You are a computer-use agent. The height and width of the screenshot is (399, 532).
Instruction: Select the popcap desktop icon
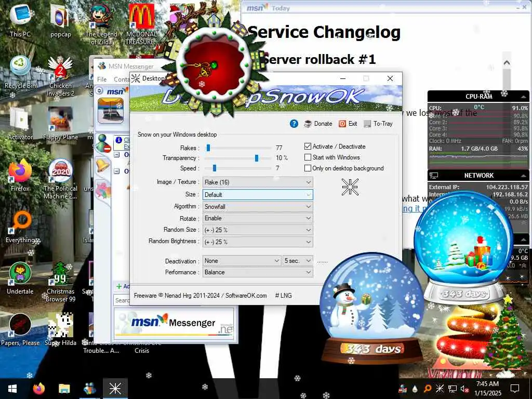tap(60, 20)
